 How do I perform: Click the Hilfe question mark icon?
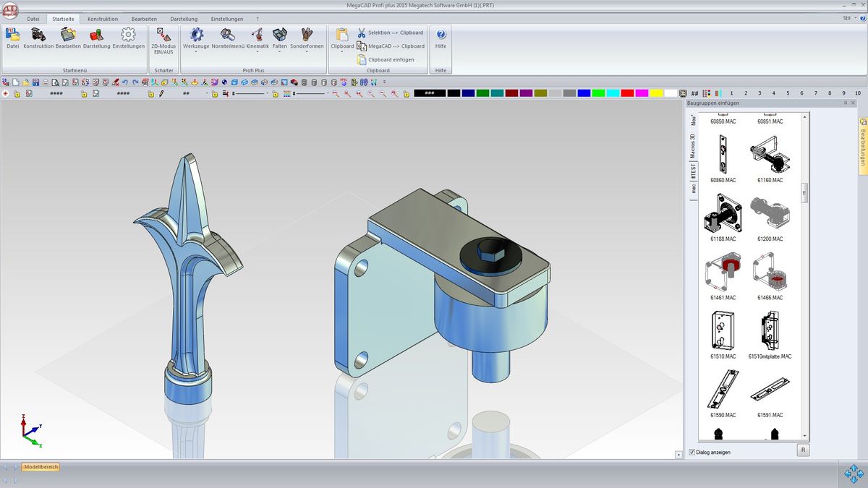click(441, 35)
